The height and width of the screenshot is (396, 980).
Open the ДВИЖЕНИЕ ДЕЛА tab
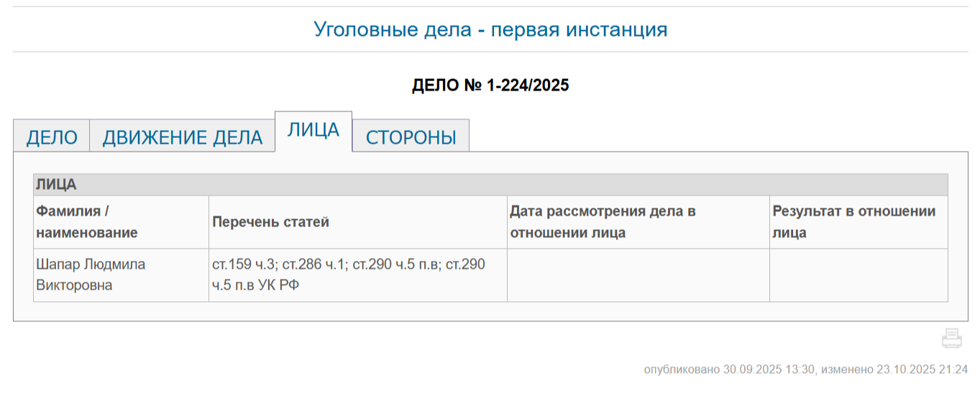pos(182,137)
